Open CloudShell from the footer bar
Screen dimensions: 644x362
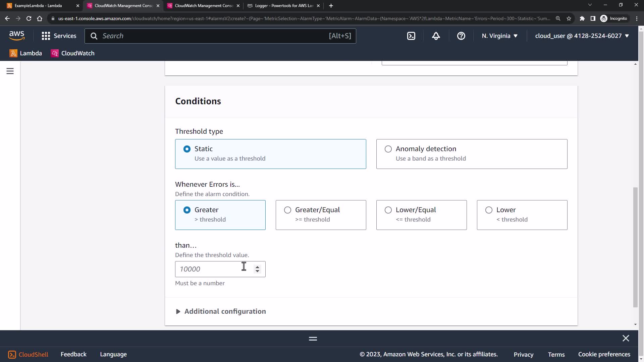(28, 354)
